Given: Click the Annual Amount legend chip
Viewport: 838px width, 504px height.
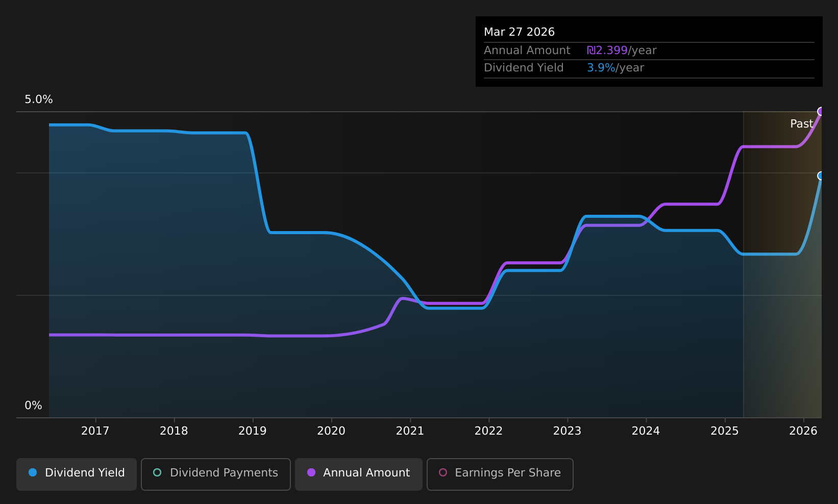Looking at the screenshot, I should tap(358, 473).
